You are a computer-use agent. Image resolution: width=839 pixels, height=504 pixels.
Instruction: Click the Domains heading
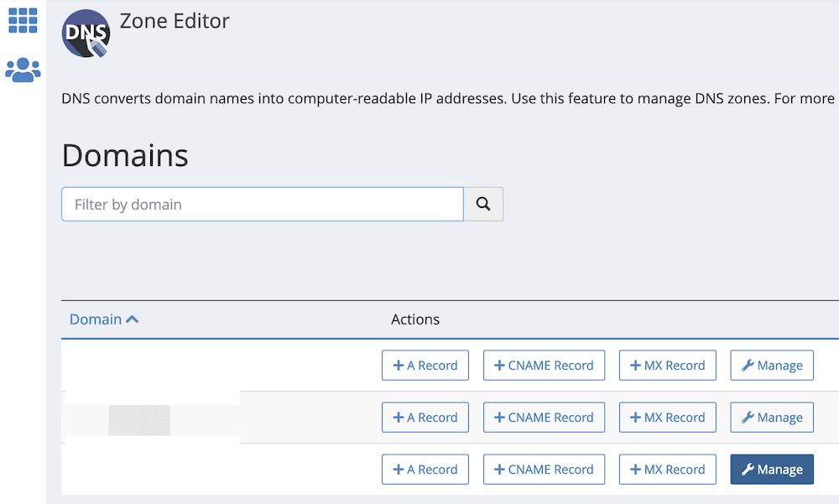pos(125,156)
